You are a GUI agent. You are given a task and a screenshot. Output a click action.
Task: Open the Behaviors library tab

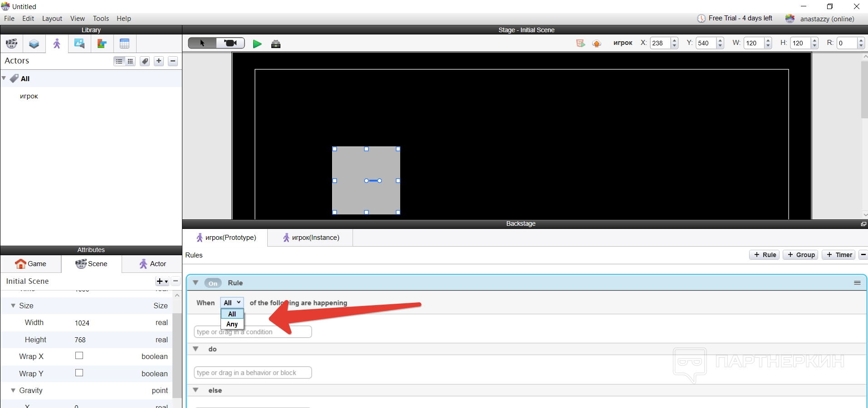(x=102, y=44)
